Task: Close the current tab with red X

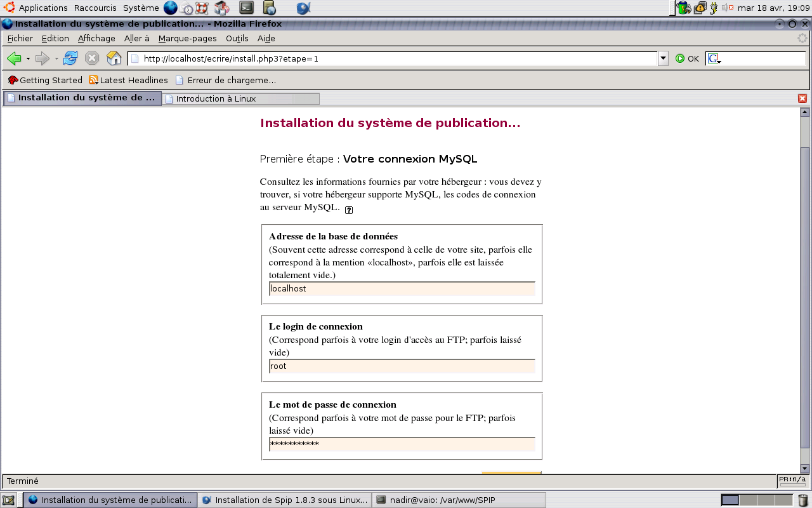Action: [x=802, y=98]
